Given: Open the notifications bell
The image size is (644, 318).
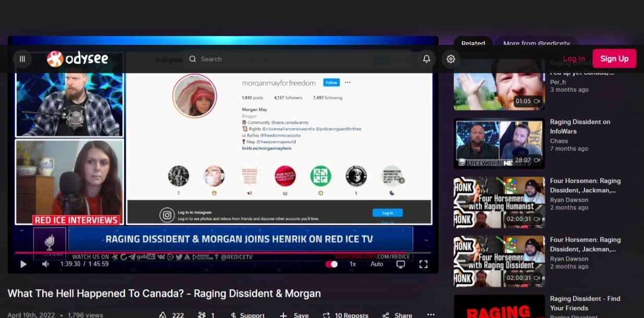Looking at the screenshot, I should click(426, 59).
